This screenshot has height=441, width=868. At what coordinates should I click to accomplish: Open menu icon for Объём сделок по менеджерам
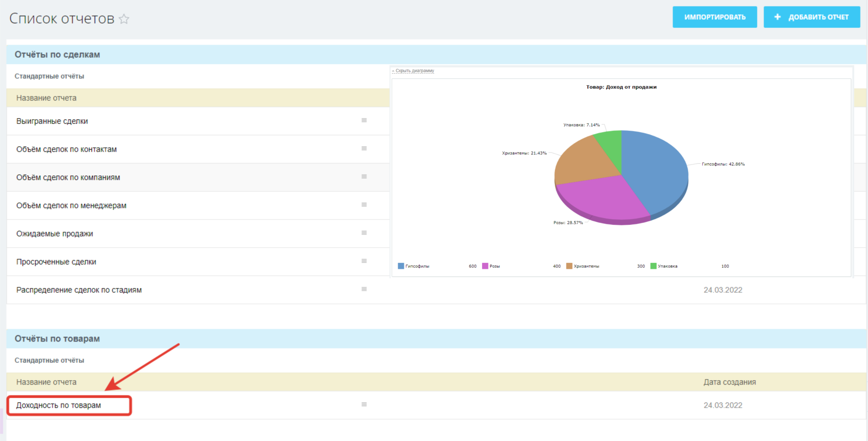[364, 205]
